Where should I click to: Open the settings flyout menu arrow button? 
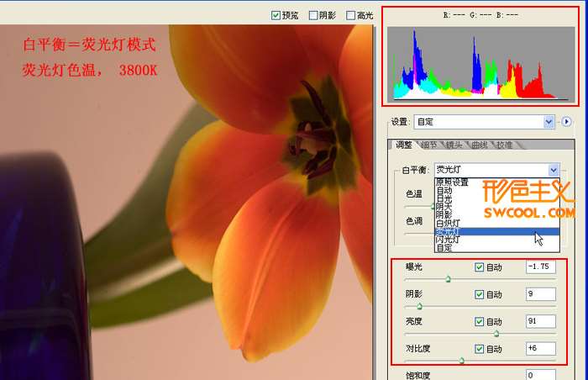point(567,122)
